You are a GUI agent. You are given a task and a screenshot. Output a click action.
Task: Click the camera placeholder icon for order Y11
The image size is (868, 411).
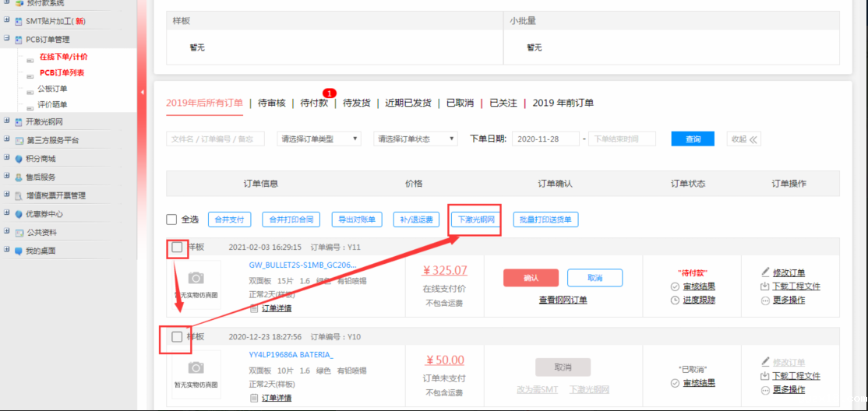196,278
